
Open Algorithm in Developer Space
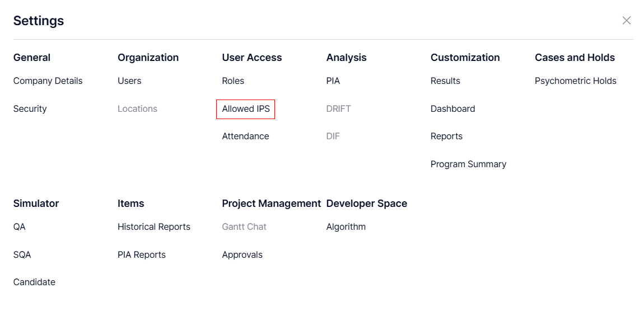click(x=346, y=227)
